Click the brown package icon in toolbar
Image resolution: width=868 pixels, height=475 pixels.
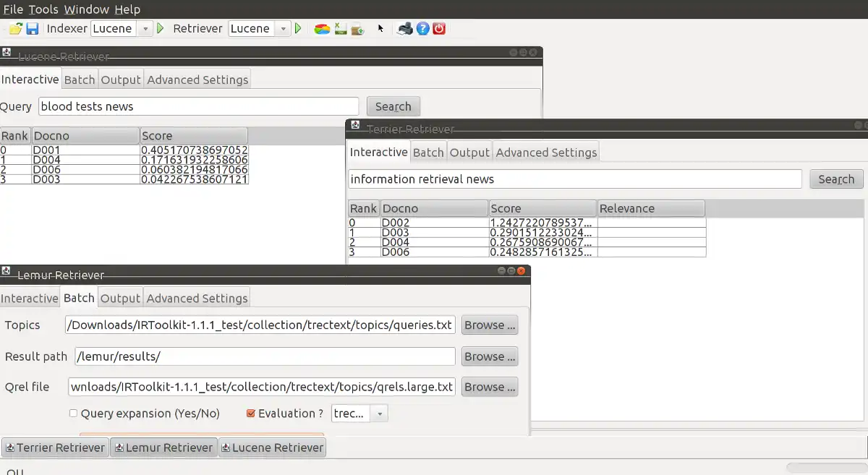click(x=357, y=29)
